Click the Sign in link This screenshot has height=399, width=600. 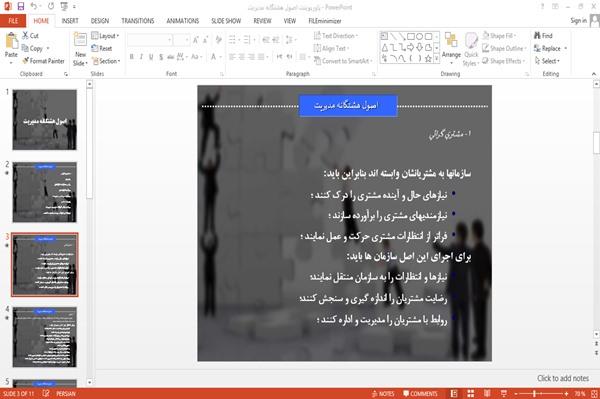tap(578, 21)
